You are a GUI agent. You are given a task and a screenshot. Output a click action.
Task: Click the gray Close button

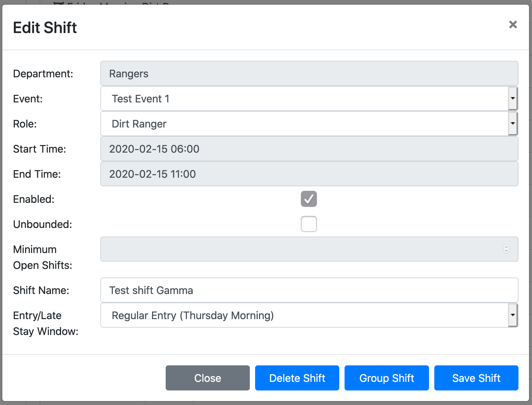click(x=208, y=378)
